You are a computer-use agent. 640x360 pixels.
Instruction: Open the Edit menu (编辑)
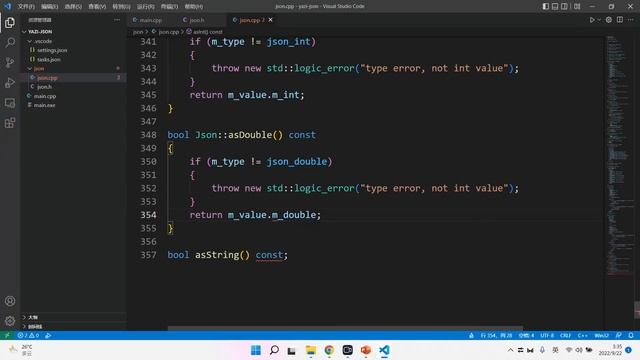[x=49, y=7]
